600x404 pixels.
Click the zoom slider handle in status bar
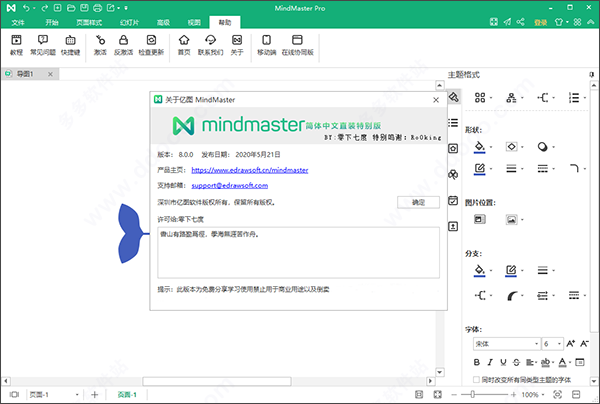click(473, 394)
